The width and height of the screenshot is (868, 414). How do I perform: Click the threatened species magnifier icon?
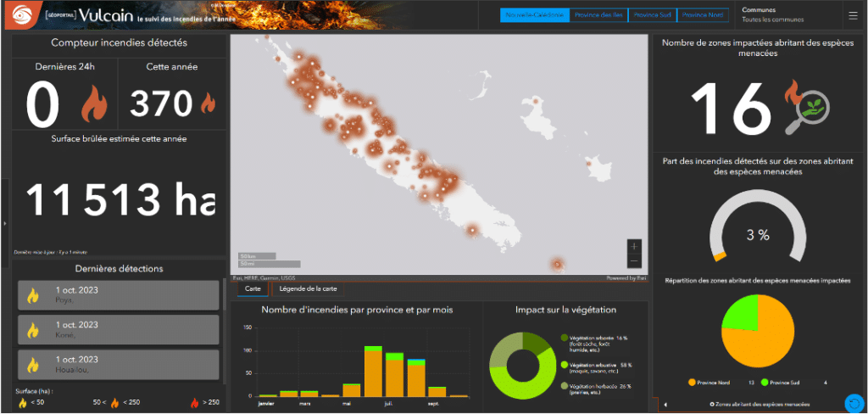pyautogui.click(x=807, y=106)
